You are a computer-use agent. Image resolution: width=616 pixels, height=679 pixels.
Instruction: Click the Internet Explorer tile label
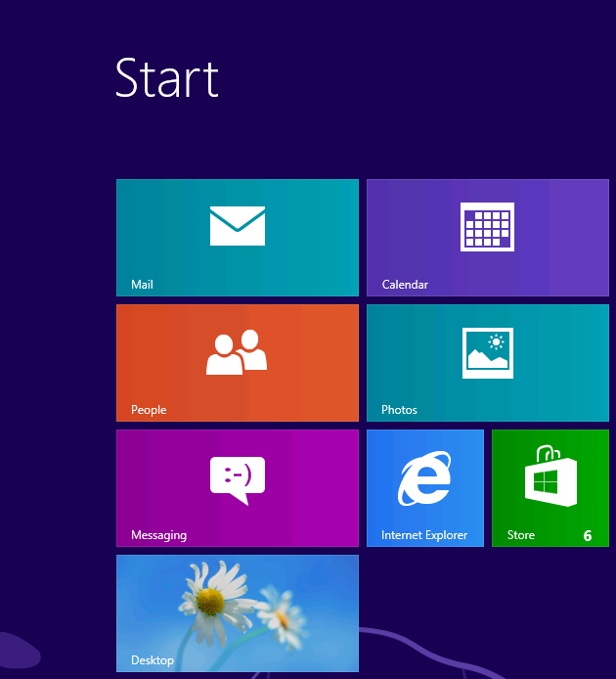[x=424, y=535]
